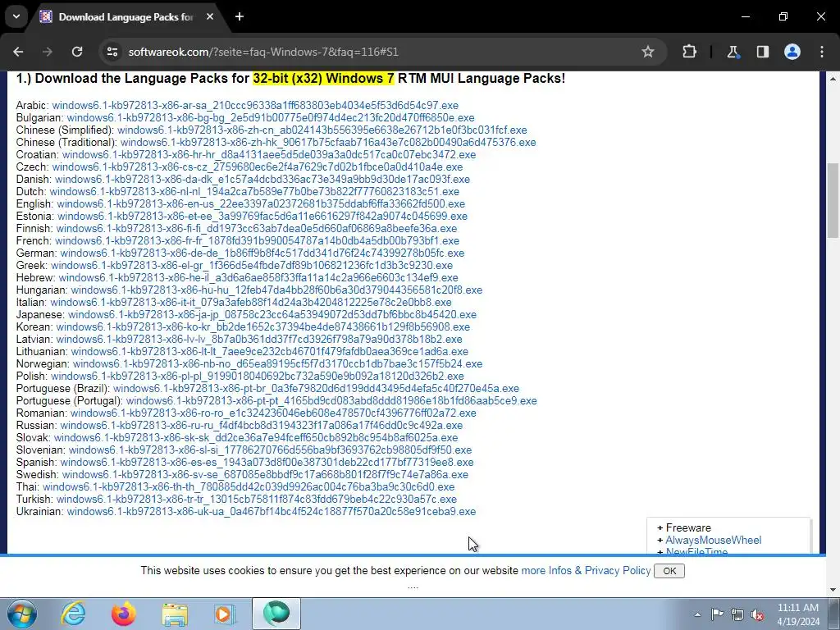Show hidden system tray icons
Screen dimensions: 840x630
(x=697, y=614)
